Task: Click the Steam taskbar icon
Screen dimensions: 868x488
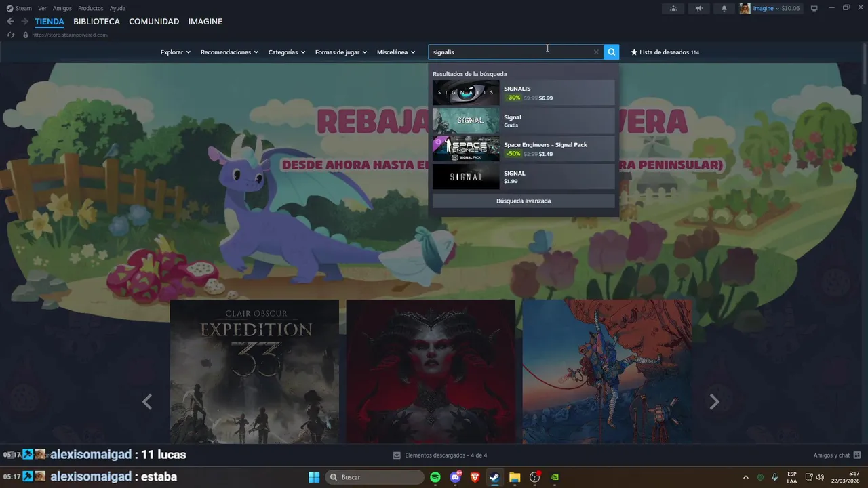Action: click(494, 477)
